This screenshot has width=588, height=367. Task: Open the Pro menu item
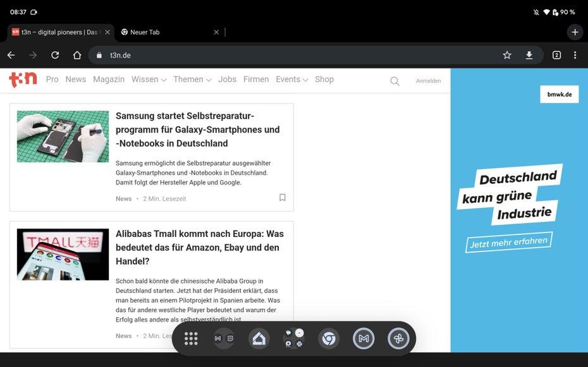(52, 80)
